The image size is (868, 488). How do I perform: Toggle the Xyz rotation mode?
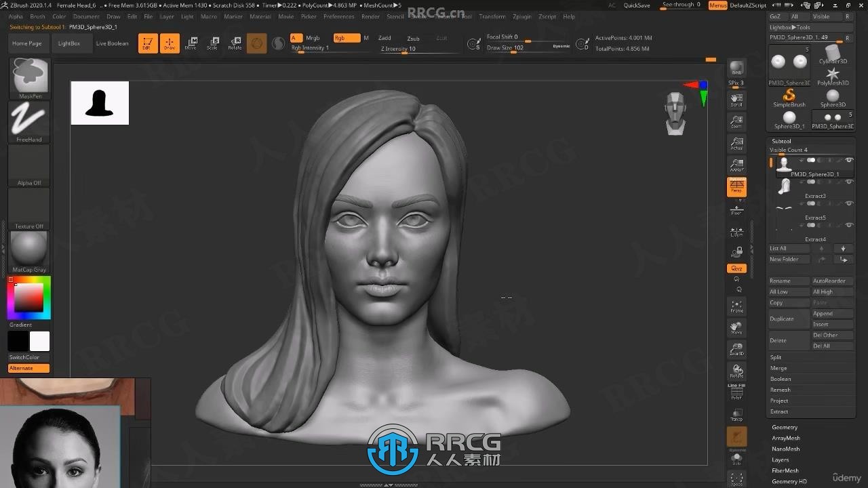[736, 268]
